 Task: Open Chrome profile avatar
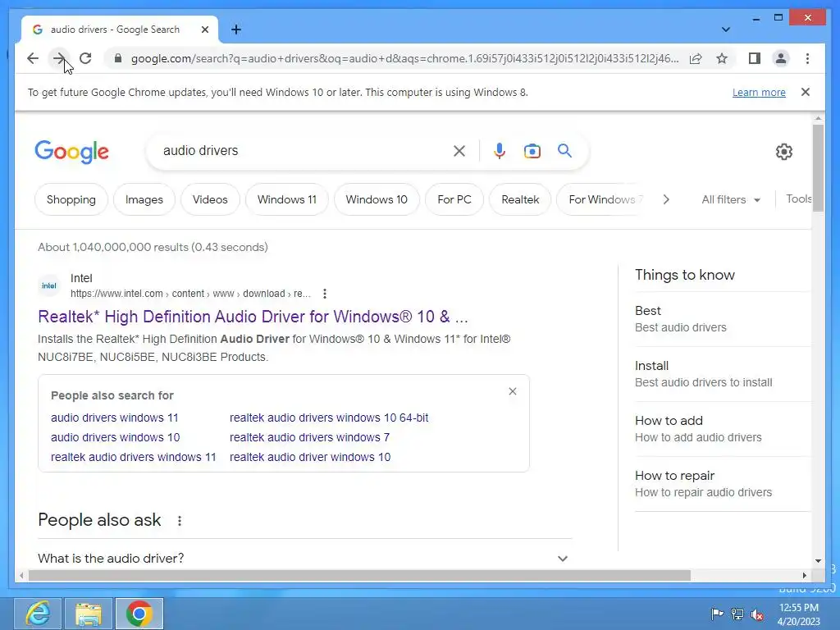pyautogui.click(x=781, y=58)
